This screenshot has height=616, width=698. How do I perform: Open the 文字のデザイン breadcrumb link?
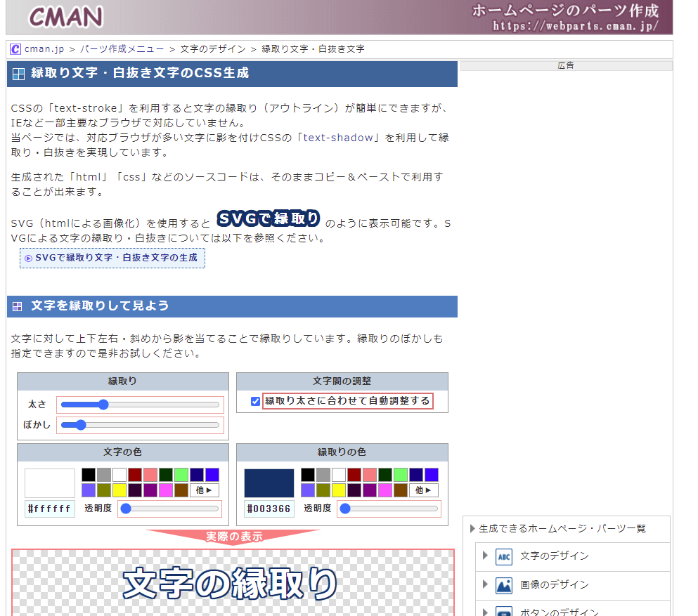tap(213, 49)
